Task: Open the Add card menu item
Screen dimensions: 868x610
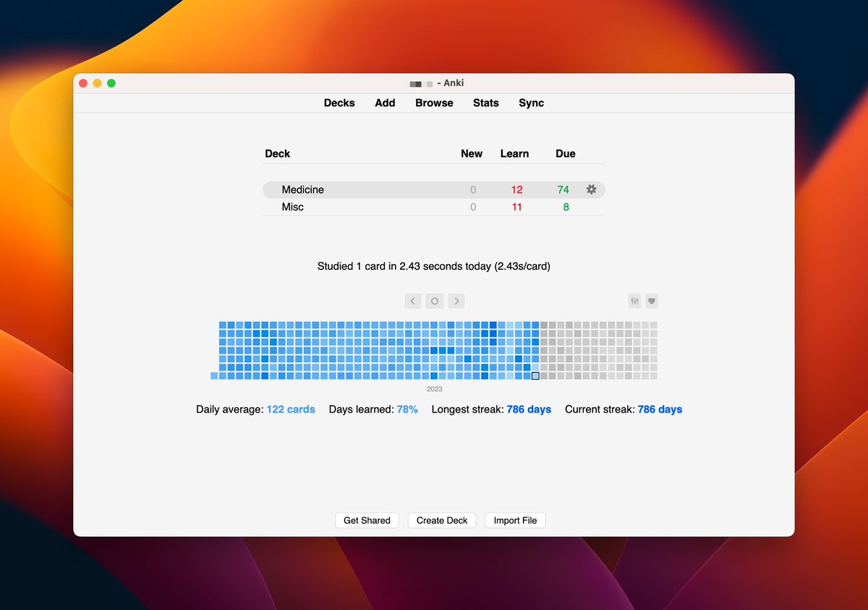Action: click(385, 103)
